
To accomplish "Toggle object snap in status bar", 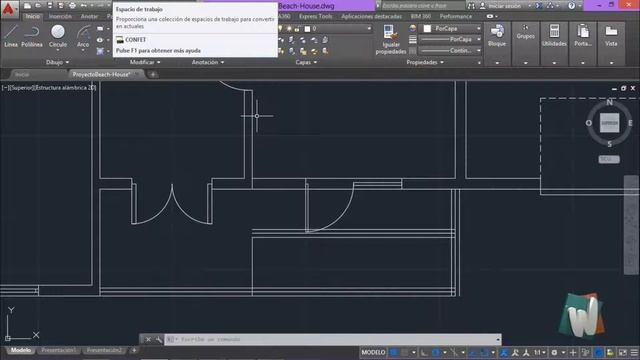I will [484, 352].
